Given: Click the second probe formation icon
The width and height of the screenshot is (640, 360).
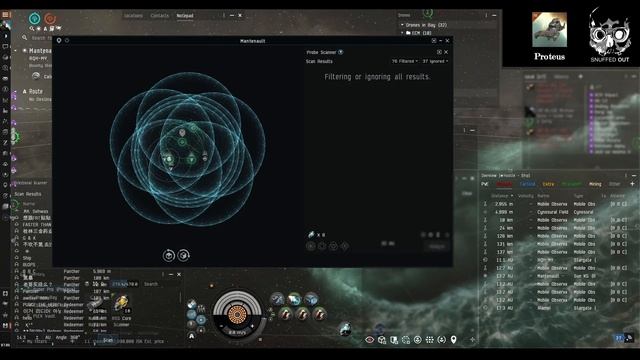Looking at the screenshot, I should 322,246.
